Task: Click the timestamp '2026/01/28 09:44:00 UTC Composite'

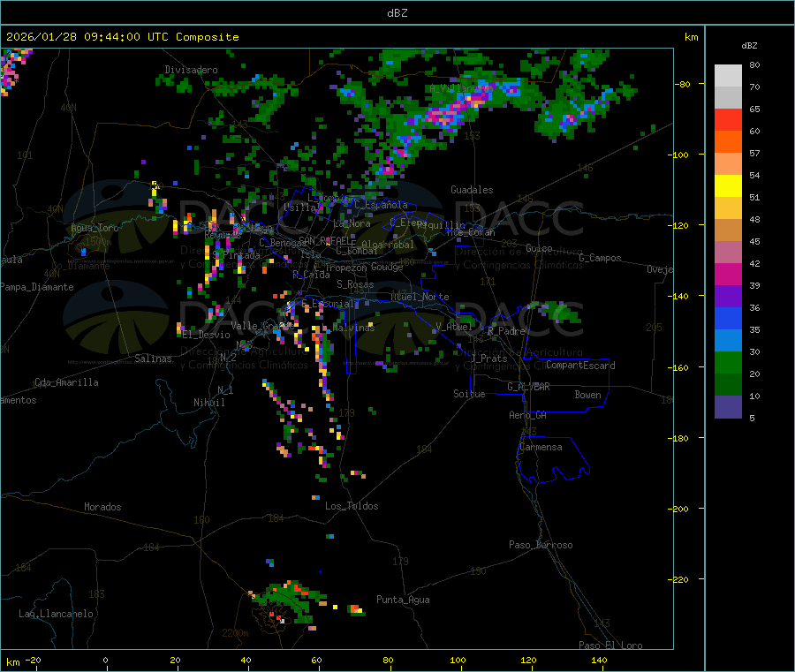Action: pyautogui.click(x=122, y=37)
